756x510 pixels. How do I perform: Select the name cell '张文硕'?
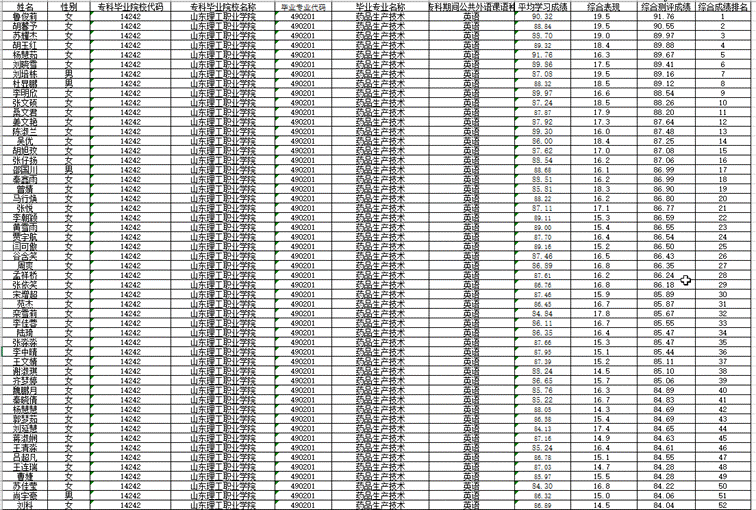[25, 103]
